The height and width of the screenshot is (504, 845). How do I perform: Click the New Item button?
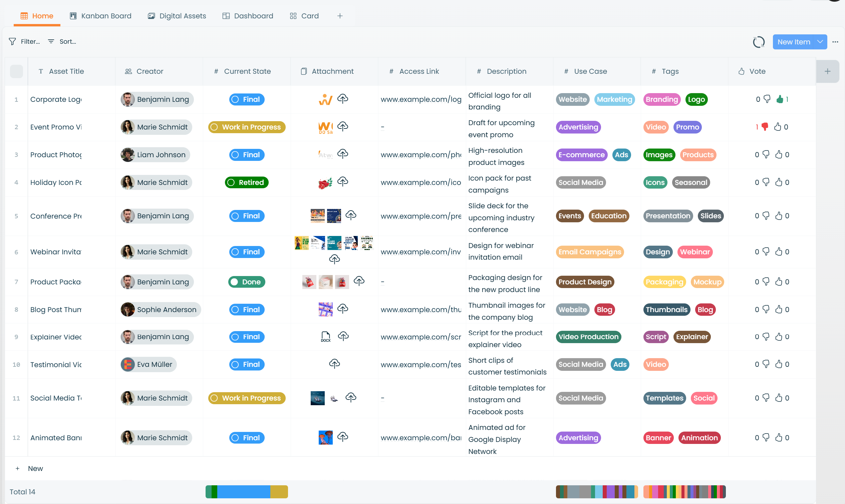(793, 42)
